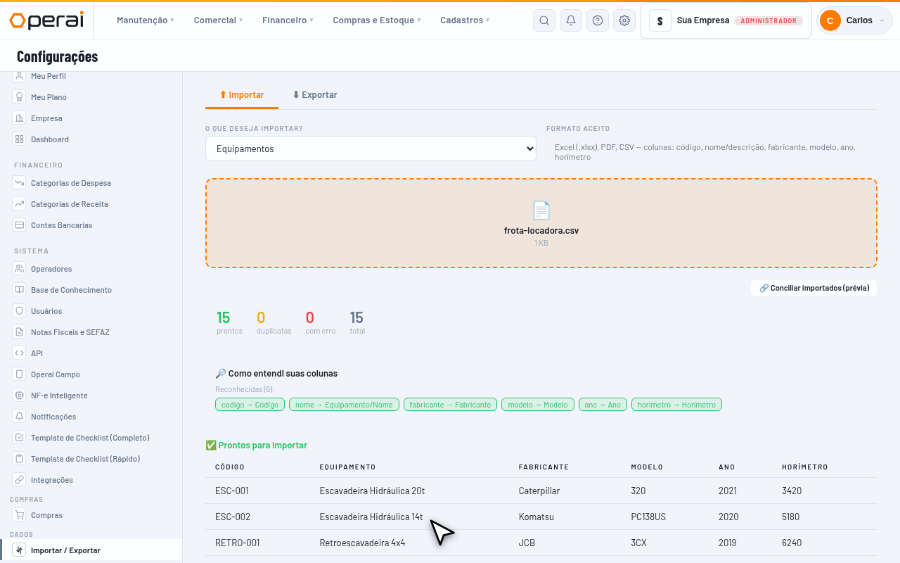Click the uploaded file document icon

[541, 211]
